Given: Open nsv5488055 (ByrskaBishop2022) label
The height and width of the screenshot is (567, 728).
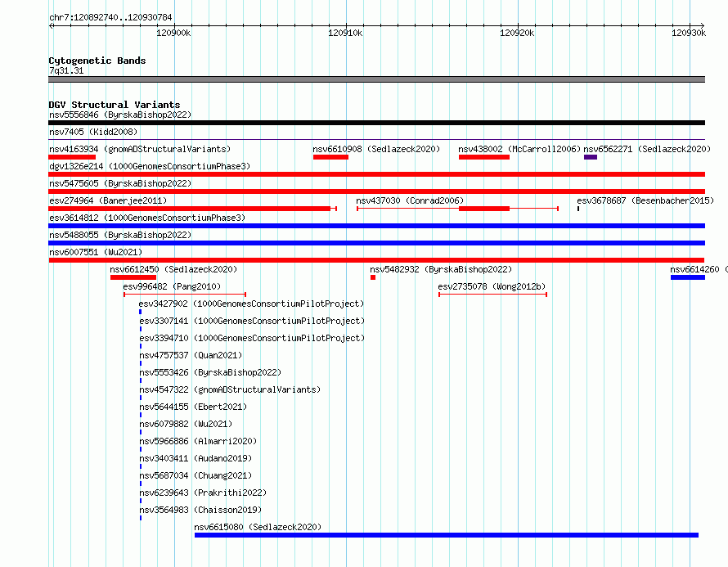Looking at the screenshot, I should pos(120,235).
